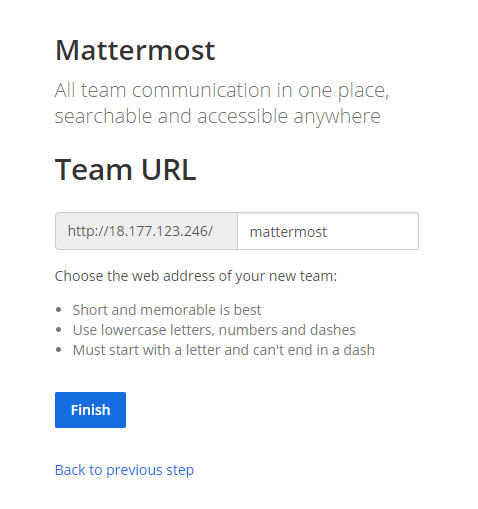
Task: Click the Finish button
Action: pos(90,410)
